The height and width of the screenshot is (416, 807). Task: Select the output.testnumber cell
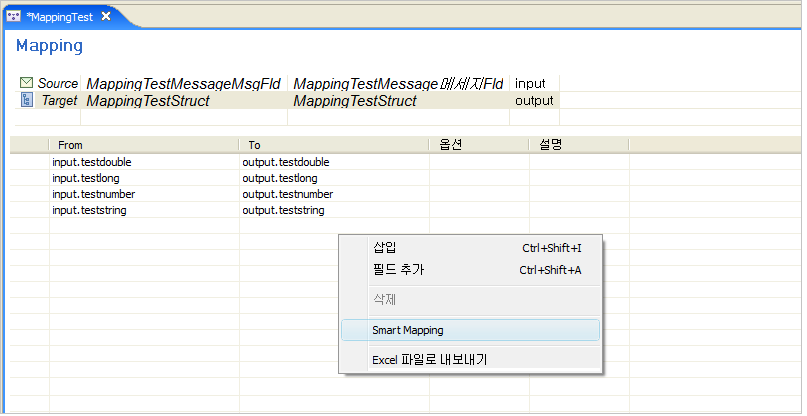[x=335, y=194]
